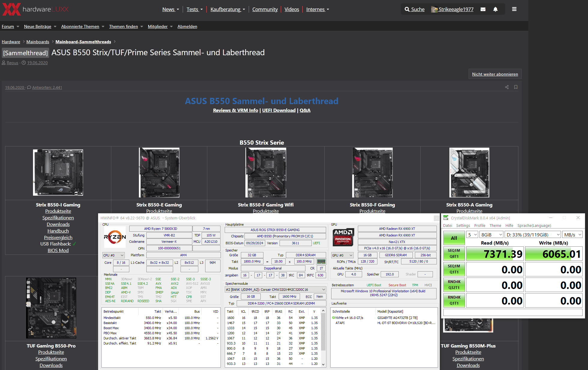Open the Sprache(Language) menu
Image resolution: width=588 pixels, height=370 pixels.
(534, 226)
